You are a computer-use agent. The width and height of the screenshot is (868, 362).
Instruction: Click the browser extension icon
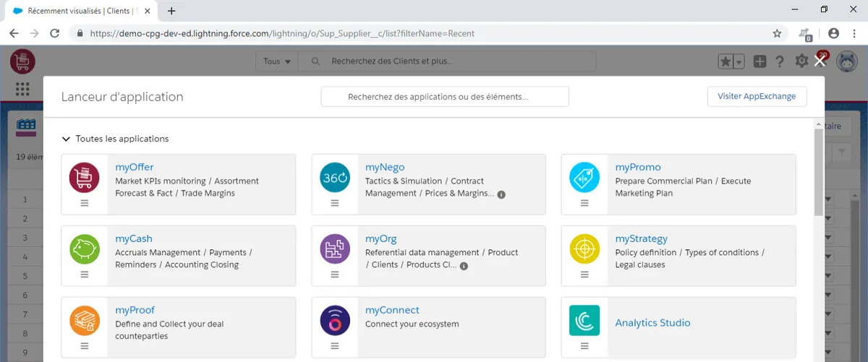pyautogui.click(x=804, y=33)
